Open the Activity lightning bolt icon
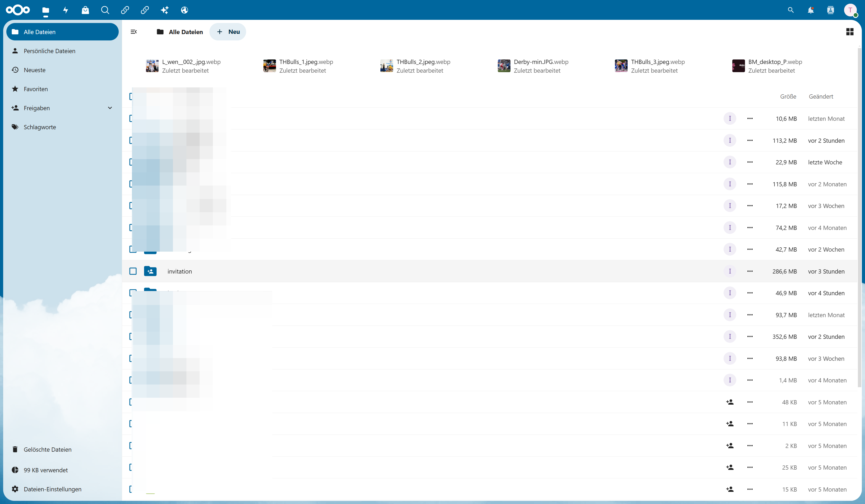 66,10
